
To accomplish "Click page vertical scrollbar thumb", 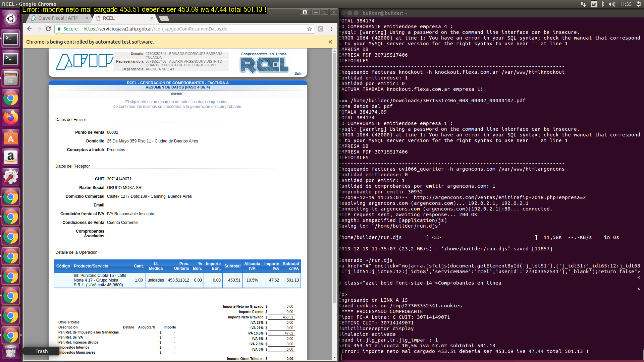I will coord(334,178).
